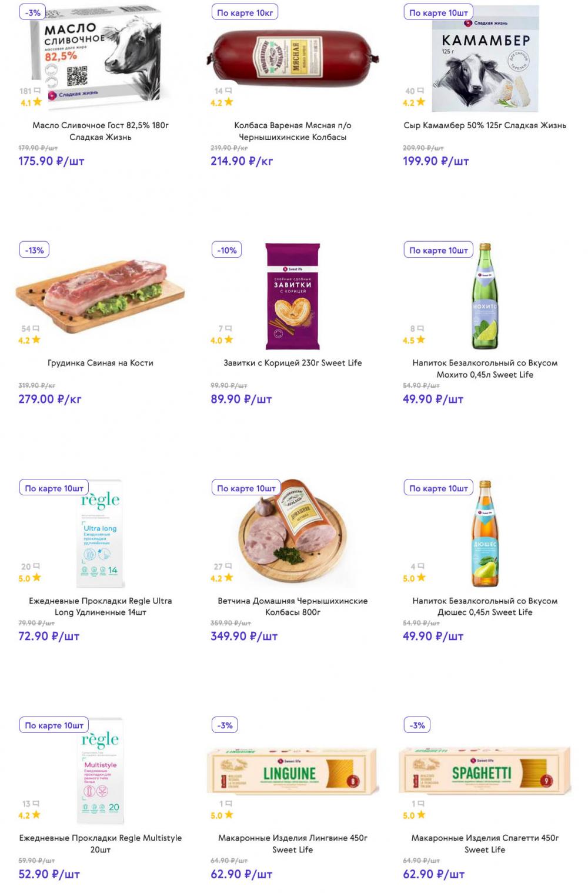The image size is (588, 893).
Task: Click the -13% discount badge on Грудинка
Action: coord(35,250)
